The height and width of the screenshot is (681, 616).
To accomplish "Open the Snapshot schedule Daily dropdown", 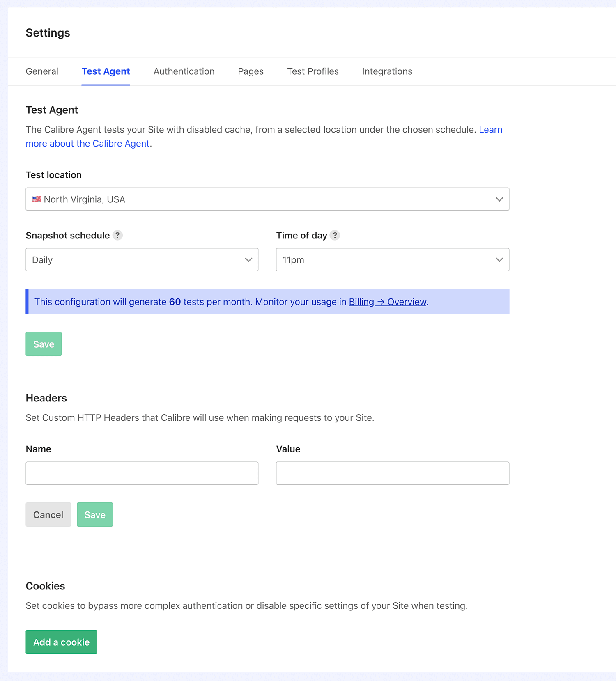I will [142, 259].
